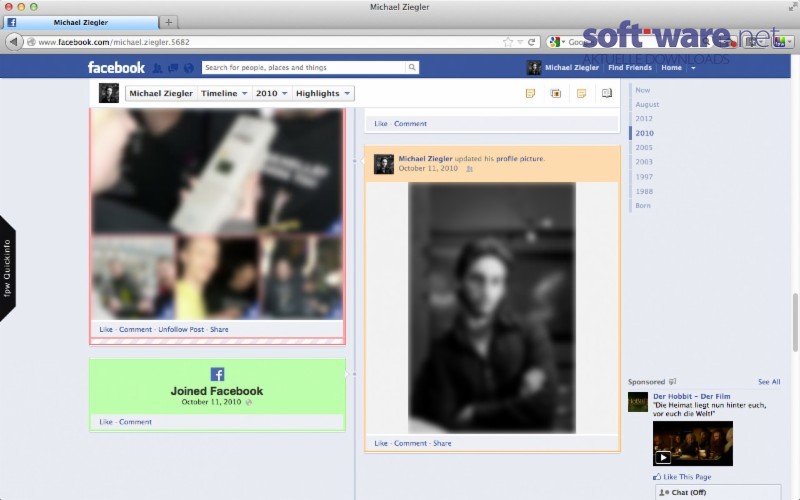
Task: Jump to Born on timeline
Action: (643, 206)
